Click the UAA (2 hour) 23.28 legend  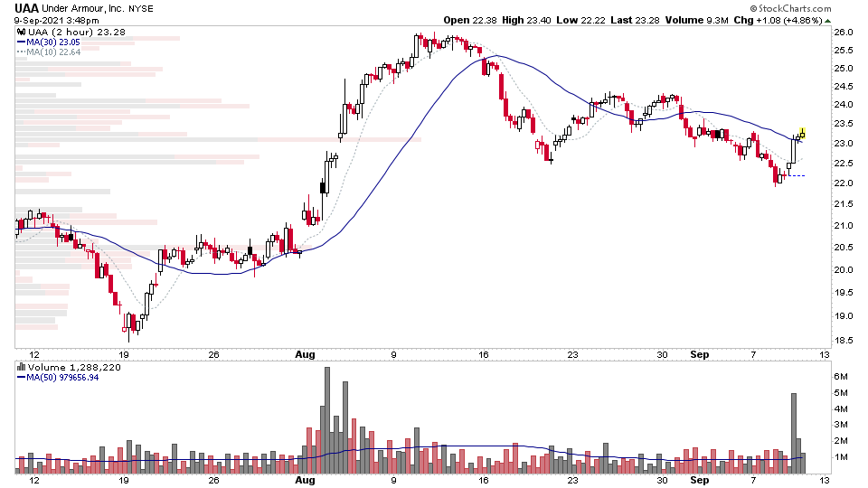77,32
